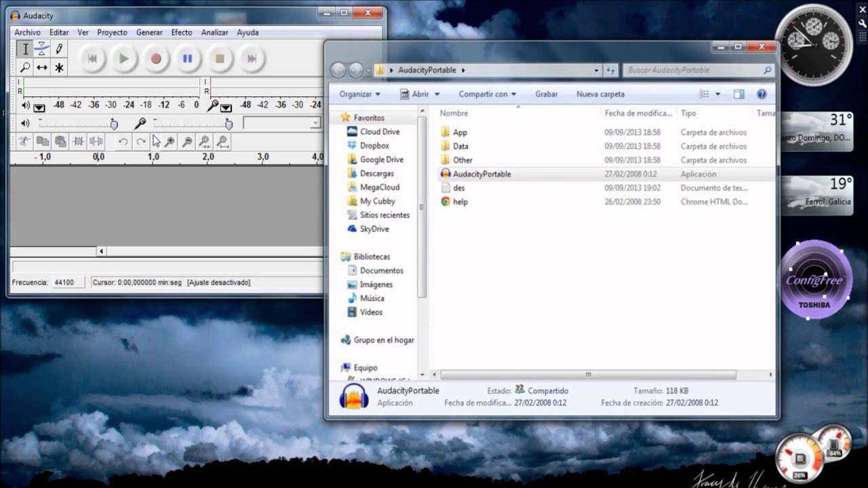This screenshot has width=868, height=488.
Task: Open the output meter dropdown by speaker icon
Action: pos(39,107)
